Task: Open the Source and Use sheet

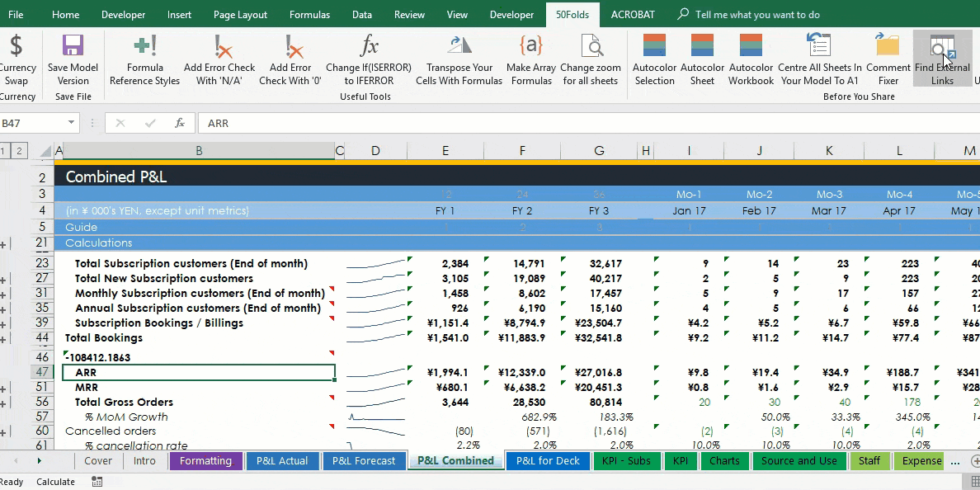Action: 799,461
